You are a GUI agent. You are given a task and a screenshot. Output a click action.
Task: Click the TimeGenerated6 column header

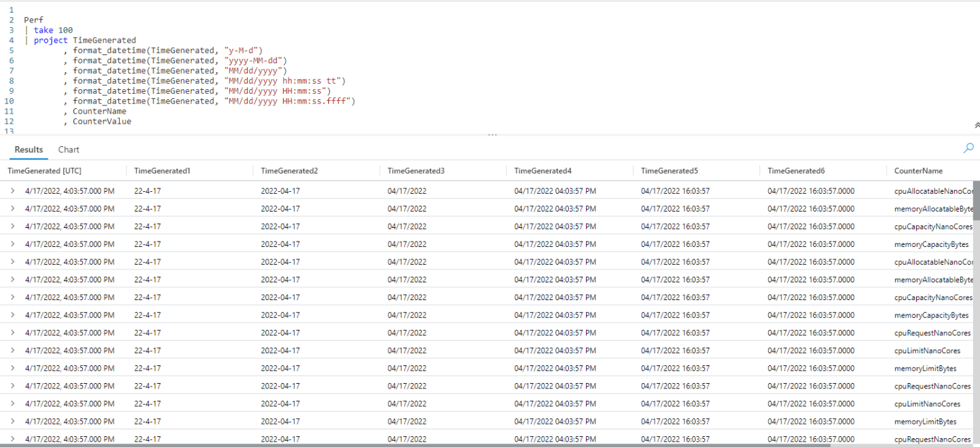[796, 171]
